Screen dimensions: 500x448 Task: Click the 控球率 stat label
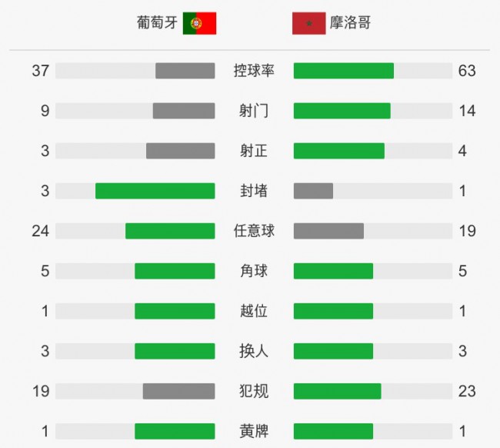click(254, 71)
